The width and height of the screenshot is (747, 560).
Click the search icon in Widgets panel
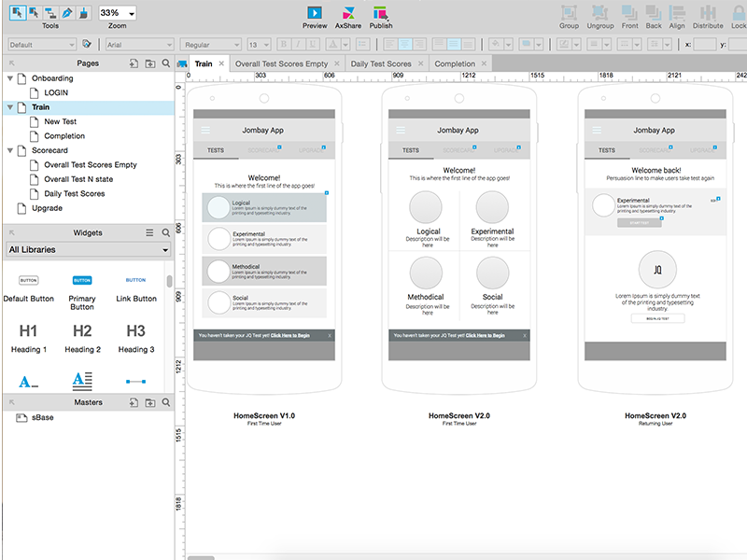(166, 232)
